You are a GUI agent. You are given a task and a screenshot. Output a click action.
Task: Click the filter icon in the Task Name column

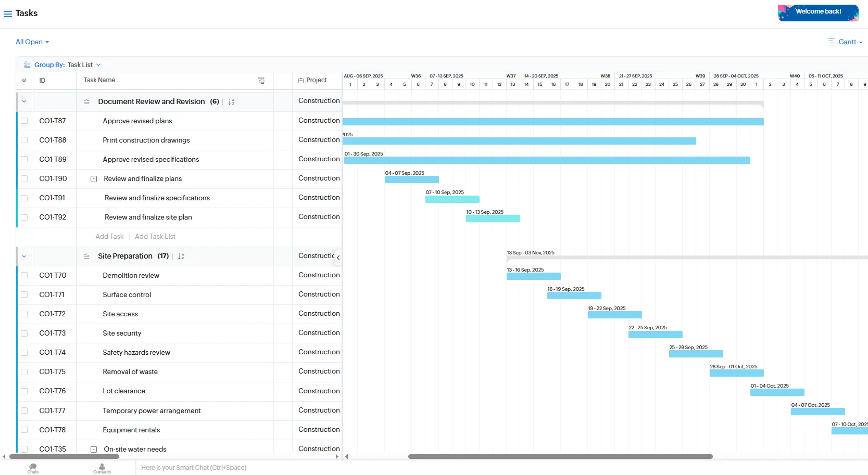click(x=261, y=81)
